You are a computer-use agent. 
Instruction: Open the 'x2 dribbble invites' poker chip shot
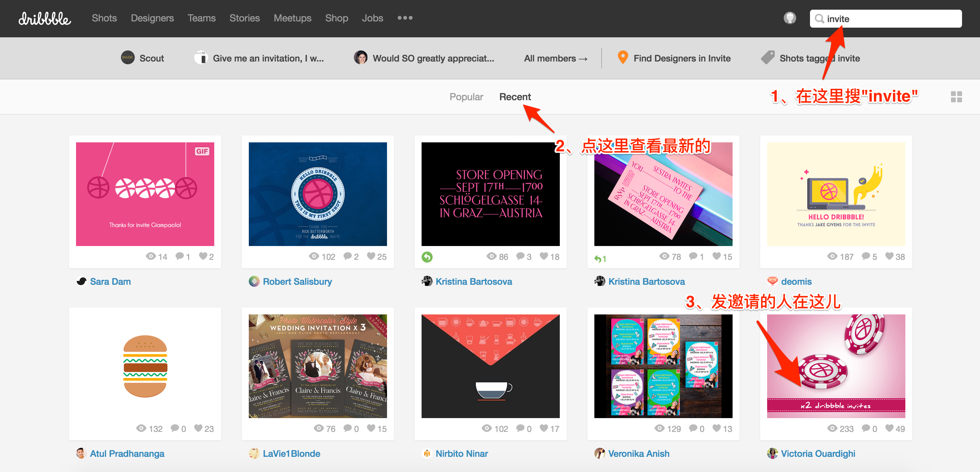tap(836, 366)
